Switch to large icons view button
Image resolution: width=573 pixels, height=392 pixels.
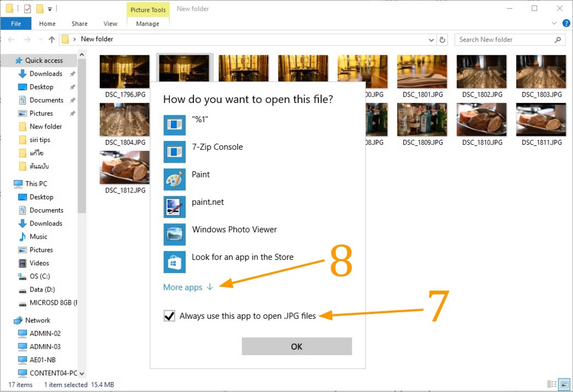click(564, 384)
